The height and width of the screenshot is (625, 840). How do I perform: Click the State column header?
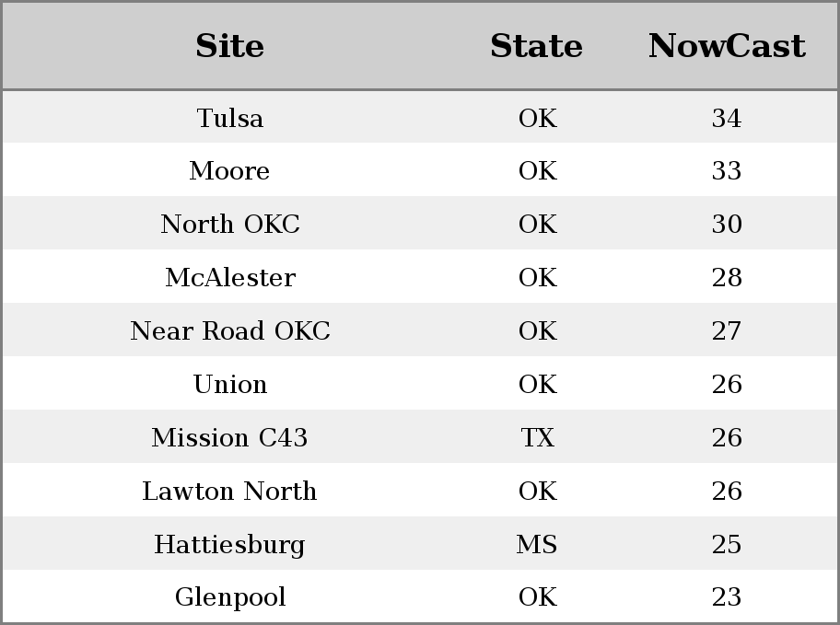(x=536, y=46)
